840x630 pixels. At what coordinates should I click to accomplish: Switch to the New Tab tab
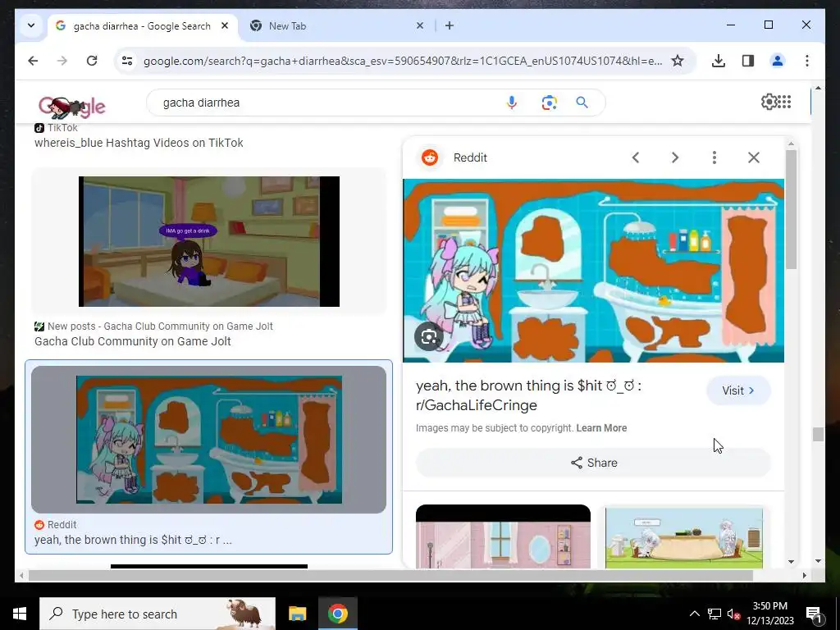point(332,25)
